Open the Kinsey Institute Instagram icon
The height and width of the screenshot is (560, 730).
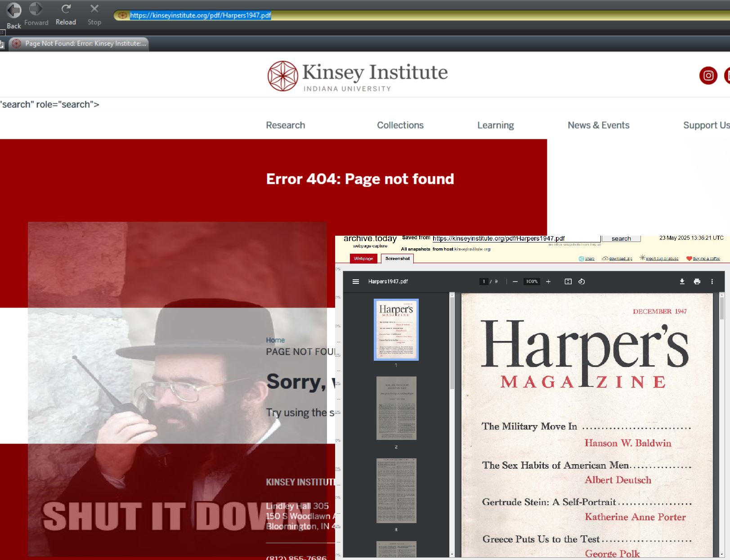pos(708,76)
